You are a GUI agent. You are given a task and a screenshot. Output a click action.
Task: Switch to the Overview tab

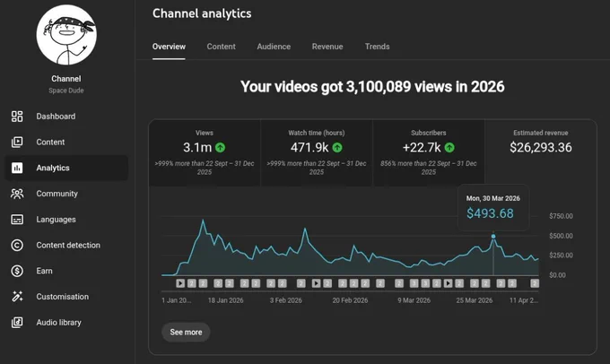coord(169,47)
